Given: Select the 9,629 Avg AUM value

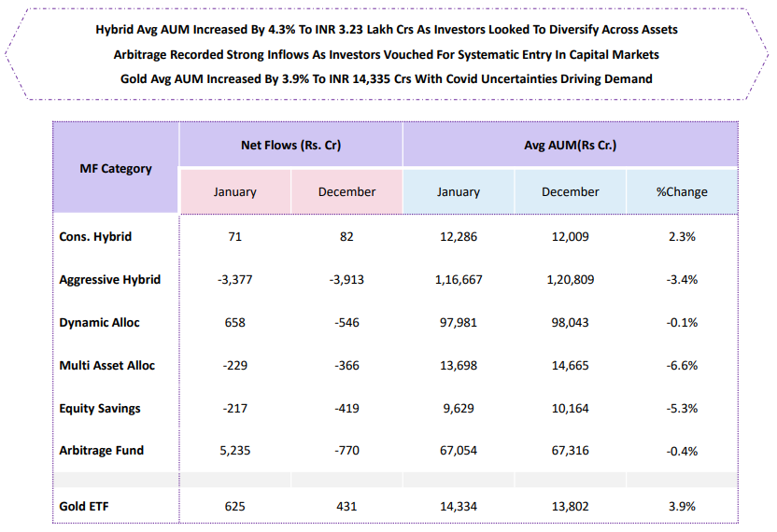Looking at the screenshot, I should click(459, 409).
